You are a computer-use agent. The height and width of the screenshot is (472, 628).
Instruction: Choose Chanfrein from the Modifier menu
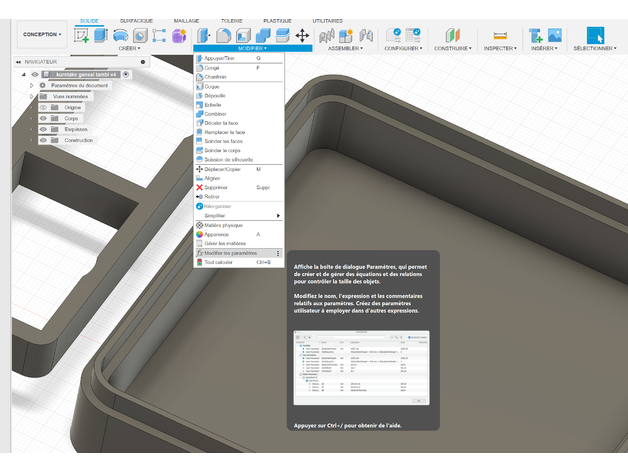point(217,77)
